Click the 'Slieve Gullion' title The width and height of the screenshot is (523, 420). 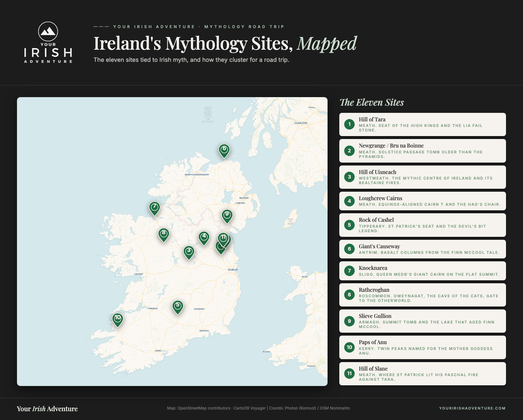[x=375, y=316]
